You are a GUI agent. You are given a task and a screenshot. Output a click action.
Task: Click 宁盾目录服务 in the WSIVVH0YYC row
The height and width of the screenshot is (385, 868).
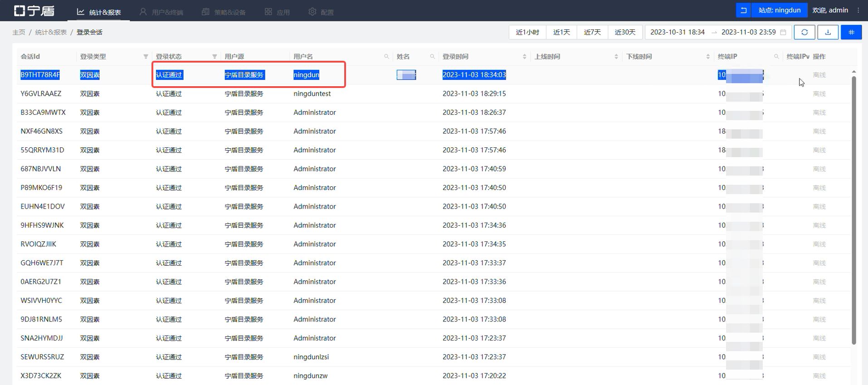point(244,301)
